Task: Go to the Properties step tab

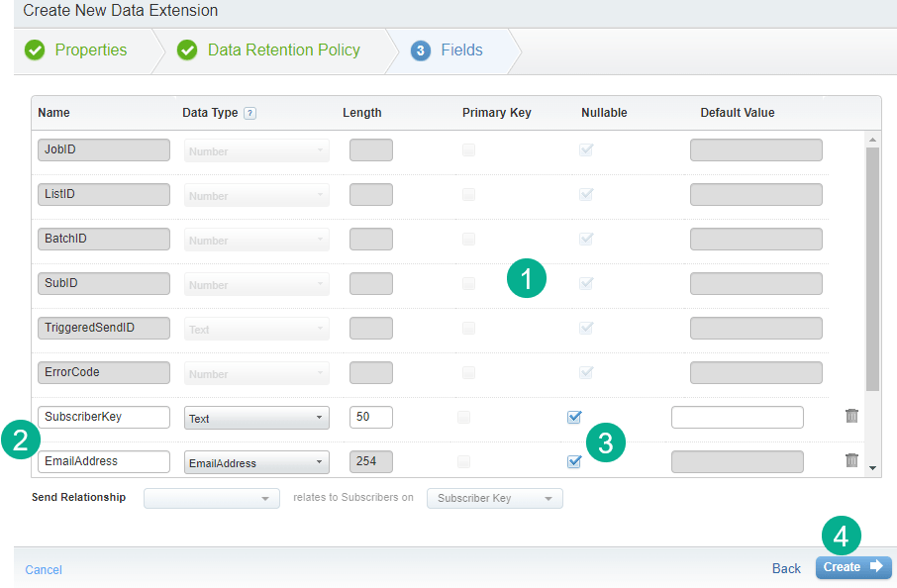Action: [90, 50]
